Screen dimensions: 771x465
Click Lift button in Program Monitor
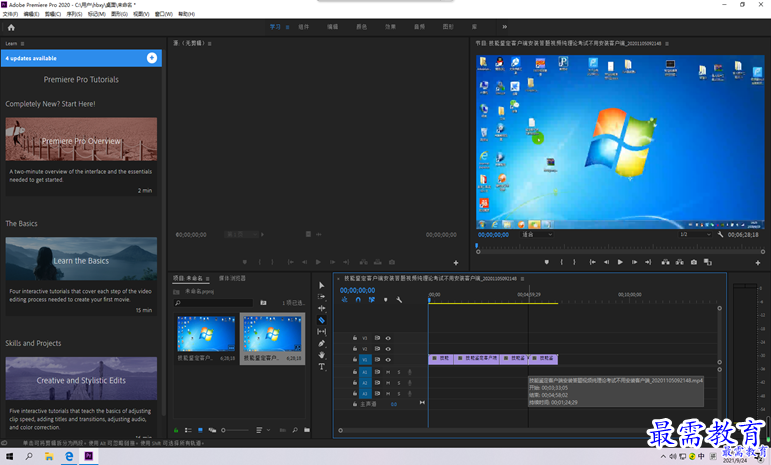click(665, 262)
